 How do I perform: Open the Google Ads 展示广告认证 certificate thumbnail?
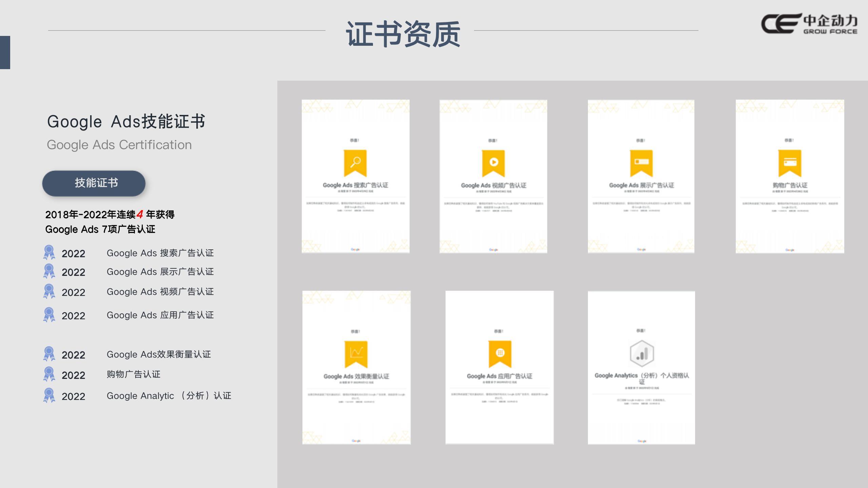[641, 176]
